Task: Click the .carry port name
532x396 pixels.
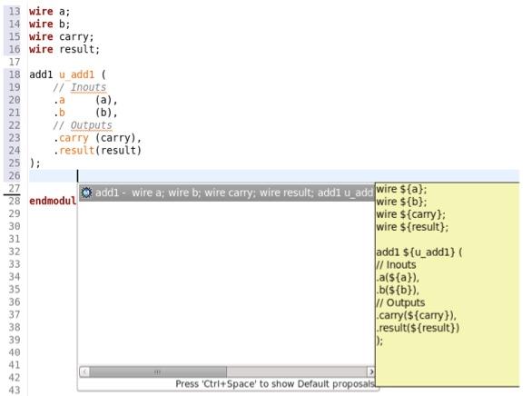Action: 71,138
